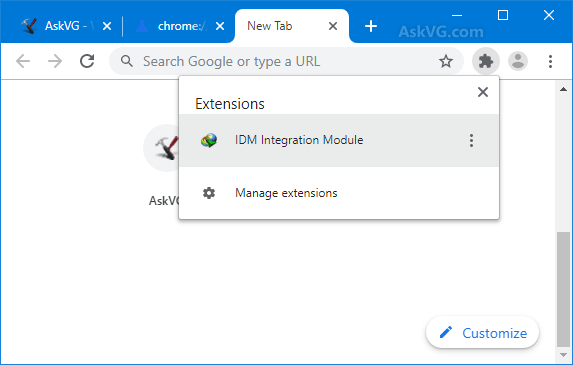Click the Manage extensions gear icon
The image size is (573, 365).
click(x=209, y=193)
